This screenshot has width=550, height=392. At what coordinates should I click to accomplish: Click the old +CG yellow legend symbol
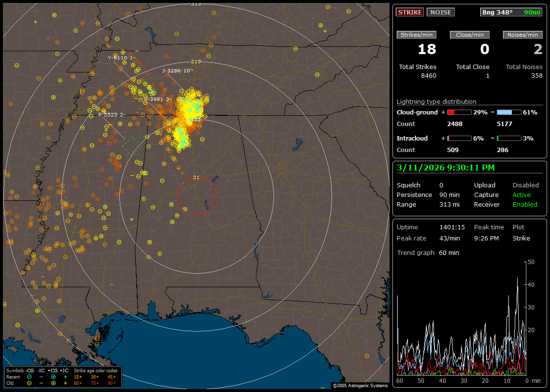(x=53, y=382)
